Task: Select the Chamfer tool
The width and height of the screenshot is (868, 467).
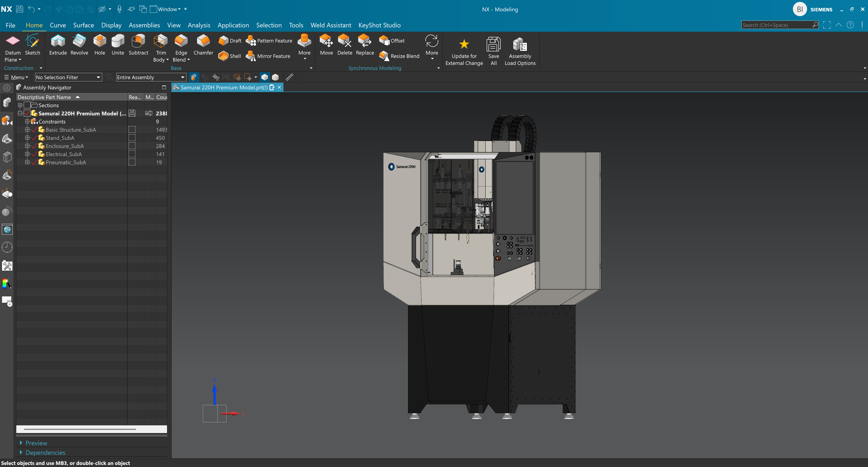Action: pyautogui.click(x=203, y=44)
